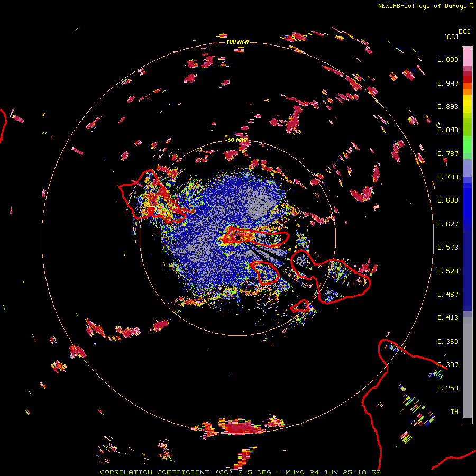
Task: Click the 50 NMI range ring label
Action: [x=237, y=140]
